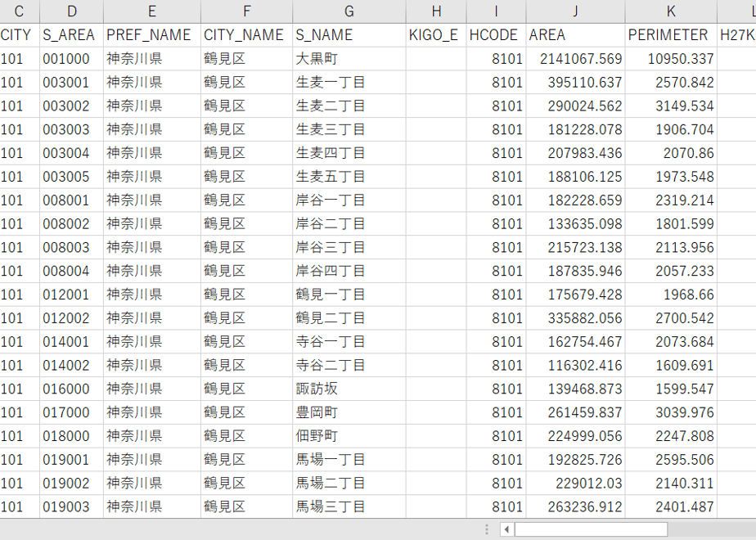Viewport: 756px width, 540px height.
Task: Select cell containing 諏訪坂
Action: [349, 389]
